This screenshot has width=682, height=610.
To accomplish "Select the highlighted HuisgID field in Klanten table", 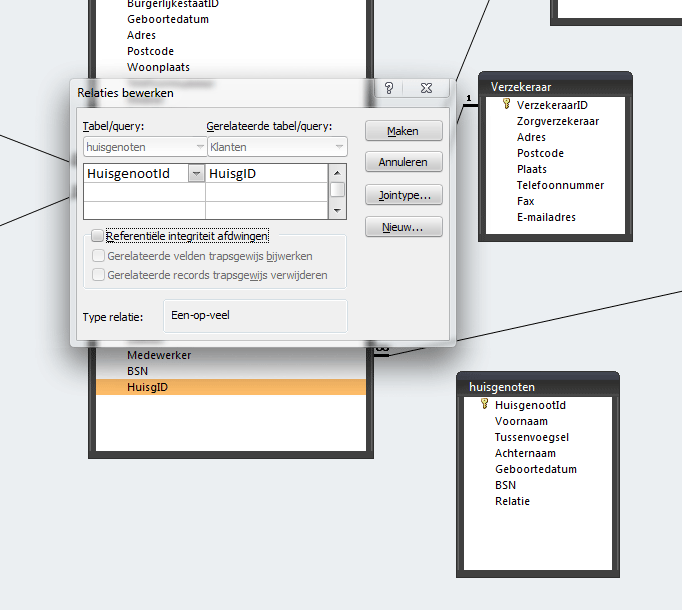I will pyautogui.click(x=231, y=387).
